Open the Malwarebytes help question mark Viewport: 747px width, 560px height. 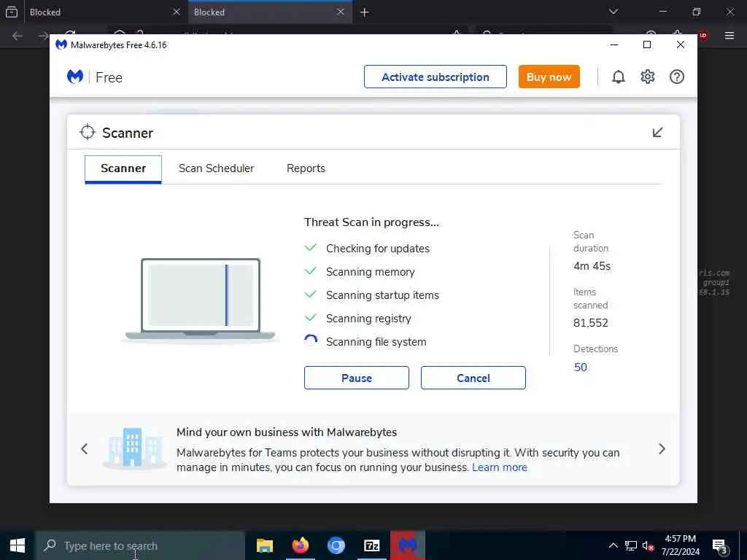point(676,77)
